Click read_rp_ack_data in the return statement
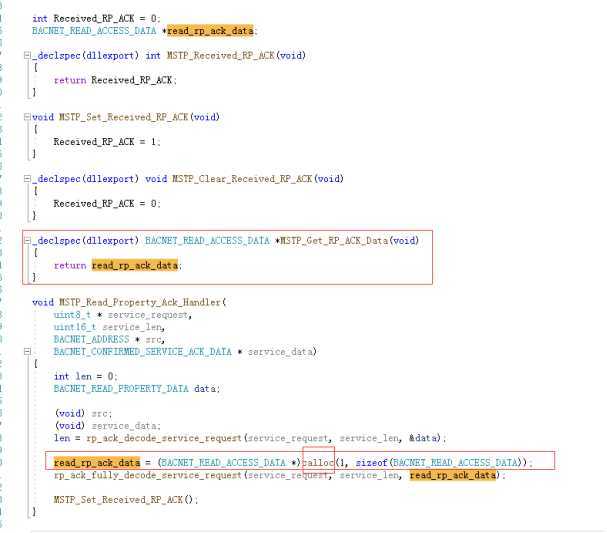 [135, 266]
